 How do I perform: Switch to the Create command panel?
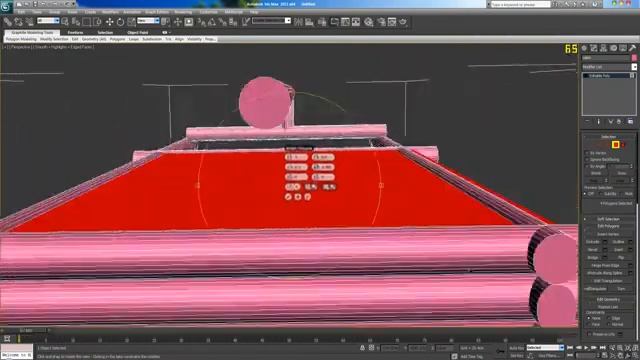[x=584, y=48]
